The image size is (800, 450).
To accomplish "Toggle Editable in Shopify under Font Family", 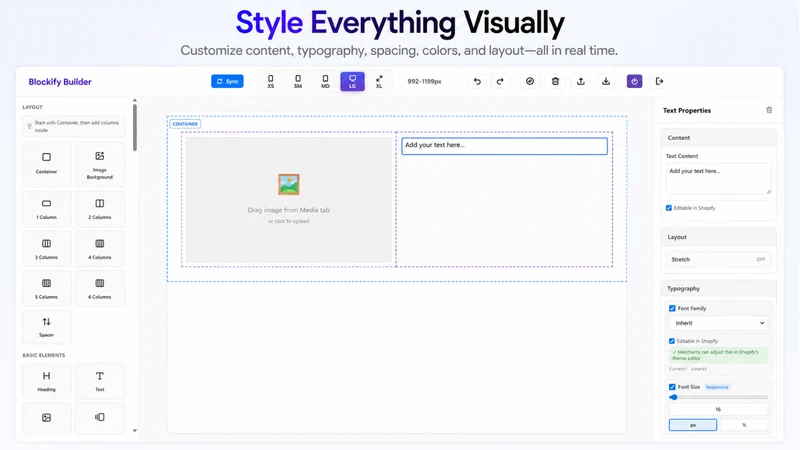I will click(672, 341).
